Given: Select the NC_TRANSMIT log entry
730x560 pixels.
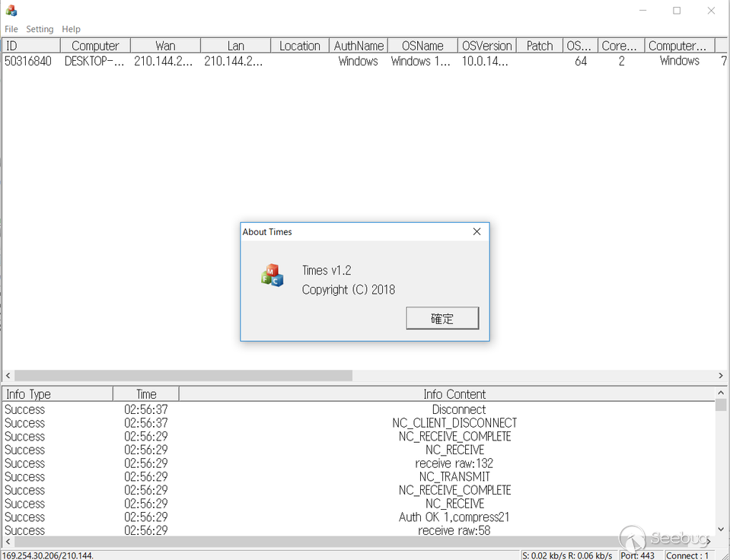Looking at the screenshot, I should point(359,477).
